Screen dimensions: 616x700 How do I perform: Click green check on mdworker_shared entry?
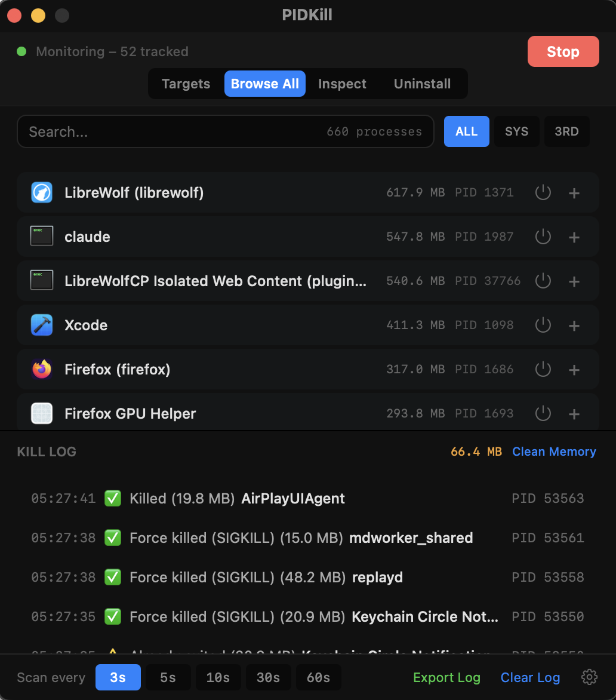113,538
